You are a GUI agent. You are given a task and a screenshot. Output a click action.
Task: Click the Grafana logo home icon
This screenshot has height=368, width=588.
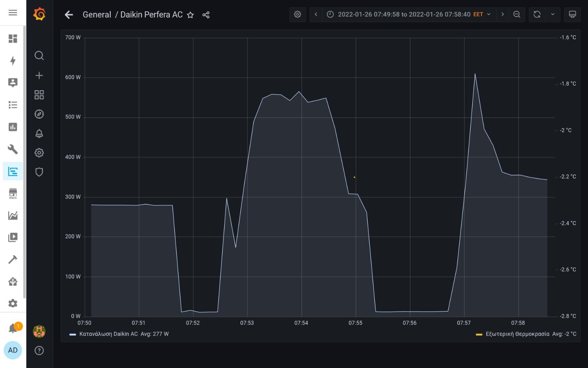39,14
